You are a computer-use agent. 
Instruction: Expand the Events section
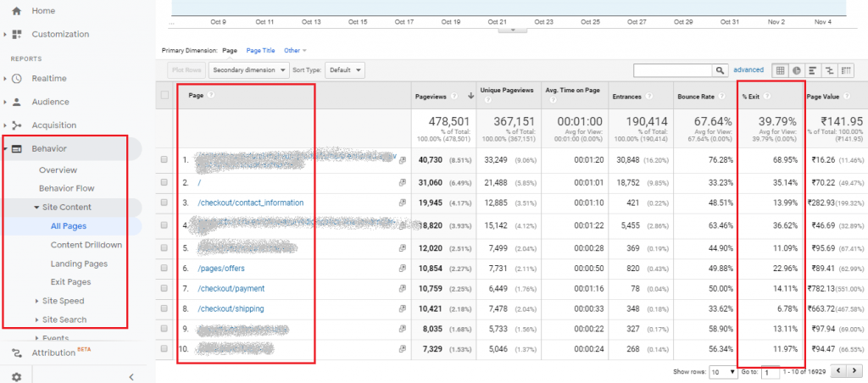pos(37,338)
